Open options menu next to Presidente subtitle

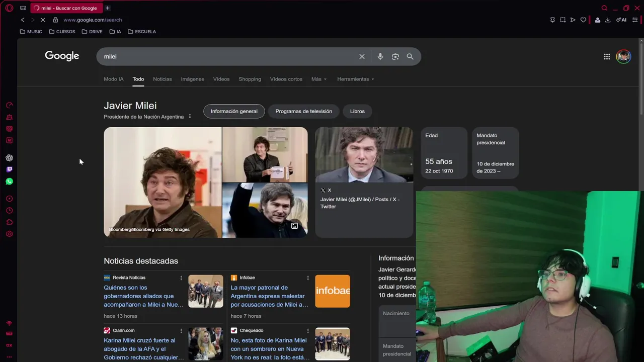190,116
